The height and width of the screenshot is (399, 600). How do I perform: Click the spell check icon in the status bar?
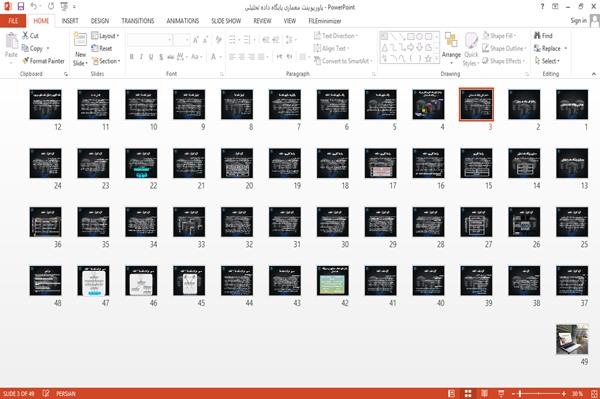[x=46, y=393]
